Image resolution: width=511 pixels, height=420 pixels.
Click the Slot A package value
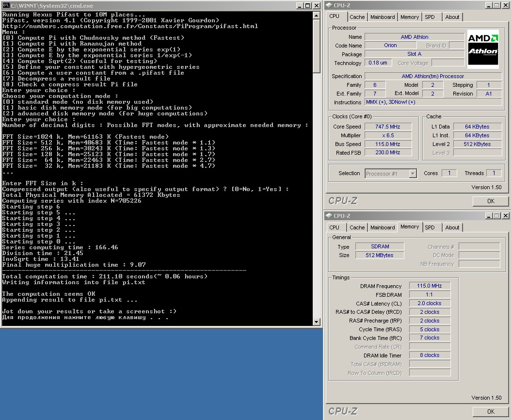(x=414, y=54)
